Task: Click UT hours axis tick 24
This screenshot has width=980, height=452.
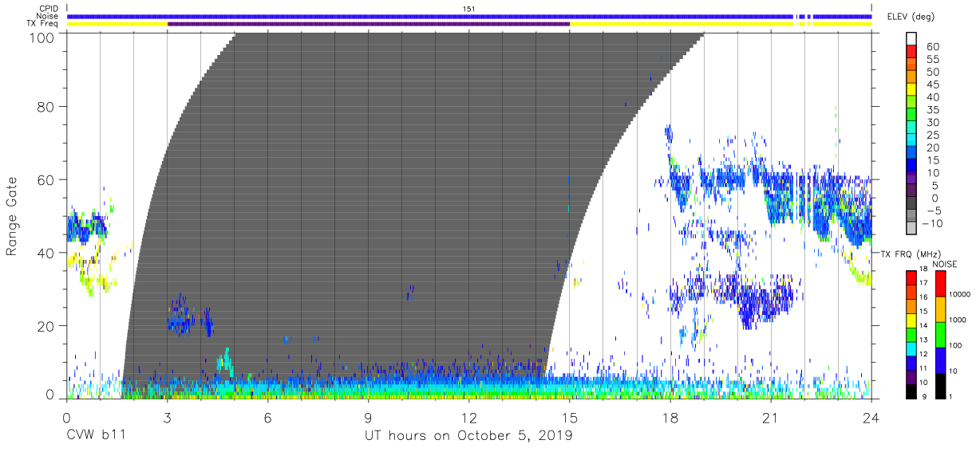Action: tap(871, 418)
